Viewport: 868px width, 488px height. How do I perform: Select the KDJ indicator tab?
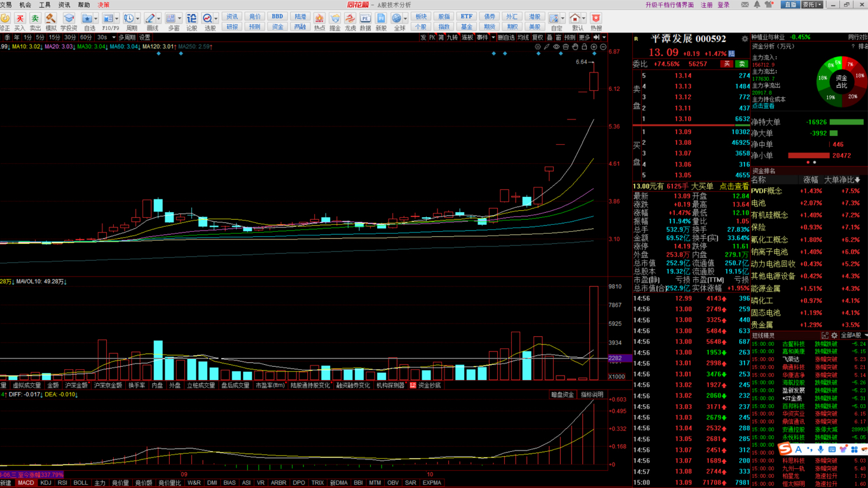46,483
